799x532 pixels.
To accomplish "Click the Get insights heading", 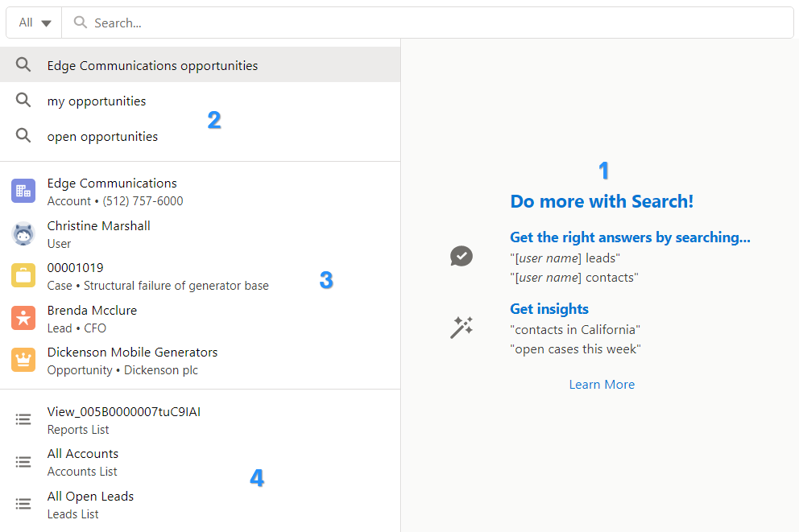I will point(549,309).
